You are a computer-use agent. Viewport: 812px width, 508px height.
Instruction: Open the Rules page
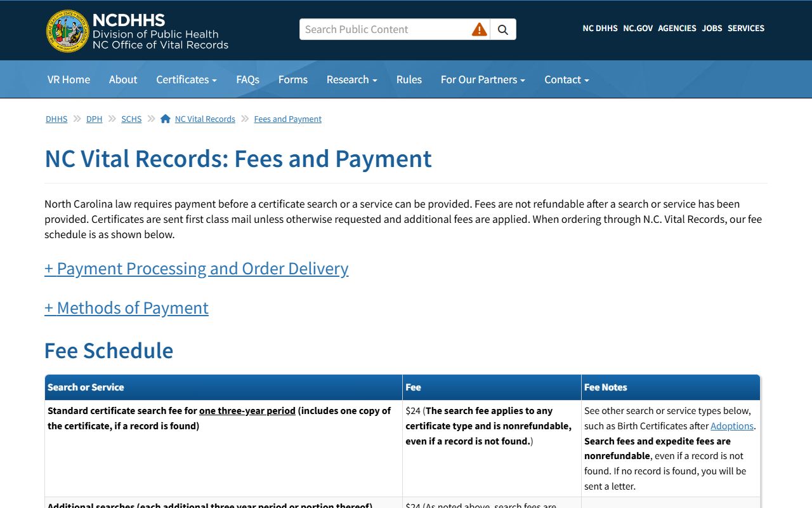(409, 79)
